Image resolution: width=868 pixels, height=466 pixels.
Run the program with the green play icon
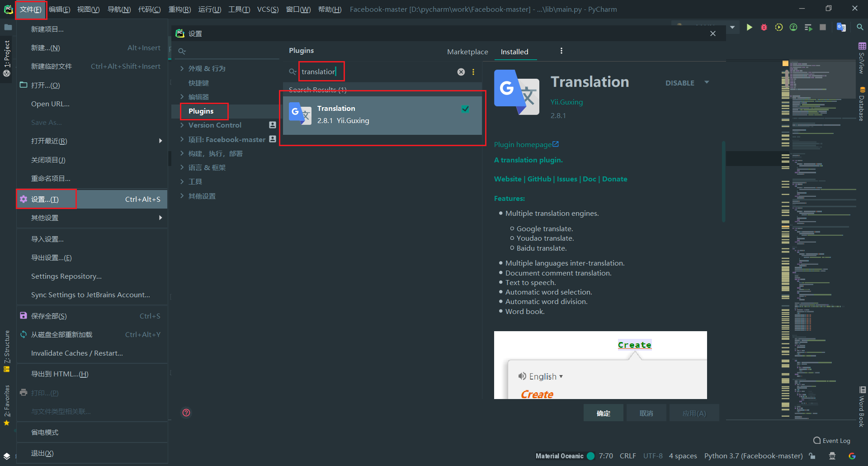(749, 28)
